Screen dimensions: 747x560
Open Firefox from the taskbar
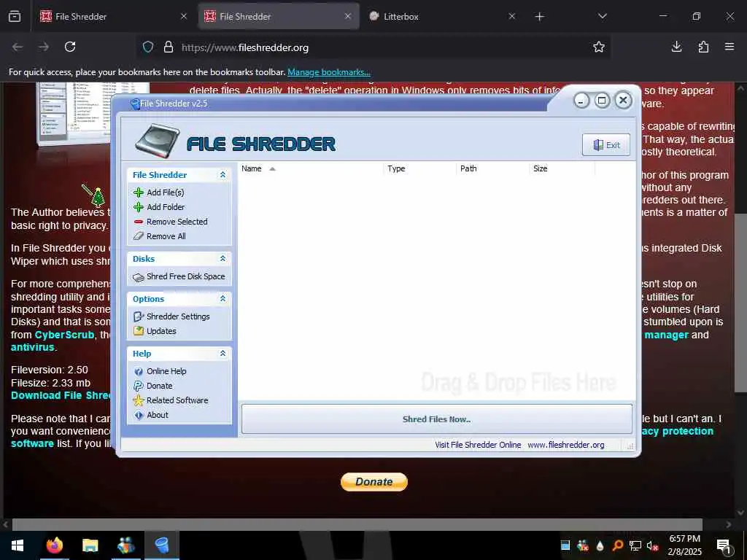point(54,545)
